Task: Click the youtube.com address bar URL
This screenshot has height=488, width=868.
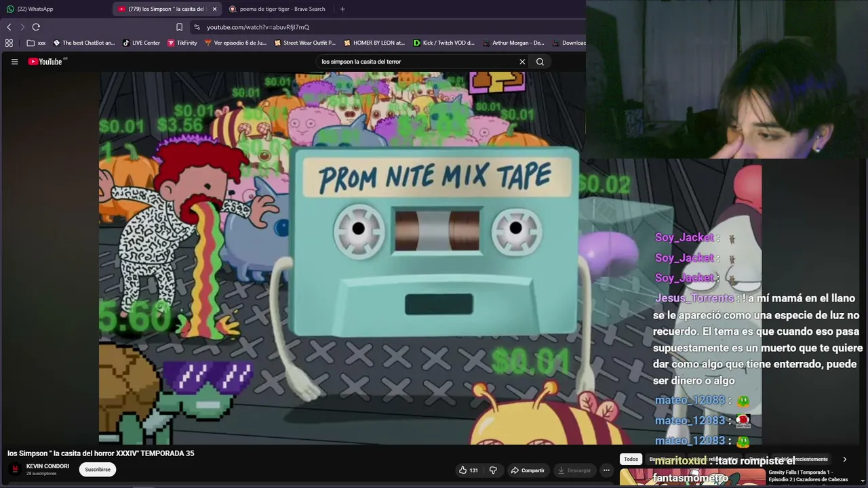Action: tap(258, 27)
